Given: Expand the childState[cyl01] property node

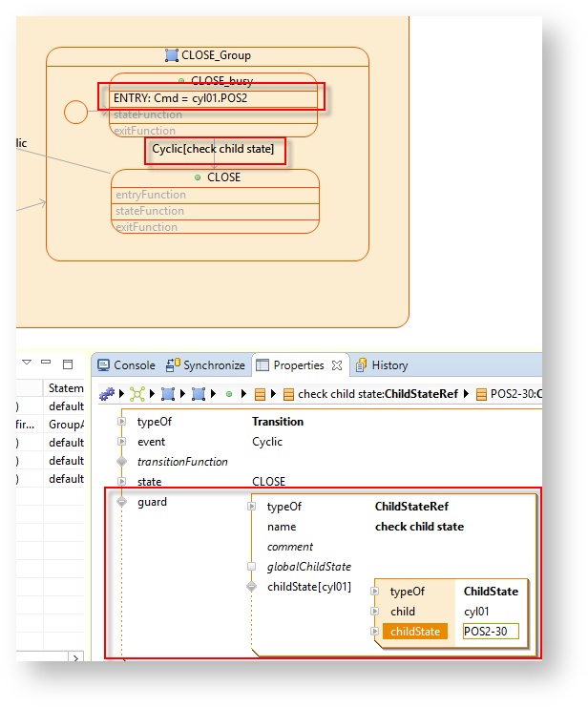Looking at the screenshot, I should click(251, 587).
